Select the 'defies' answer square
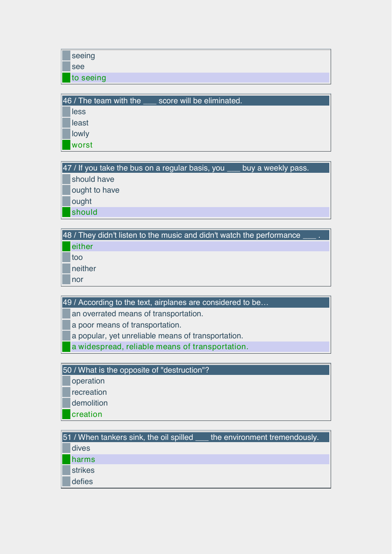 click(x=66, y=481)
